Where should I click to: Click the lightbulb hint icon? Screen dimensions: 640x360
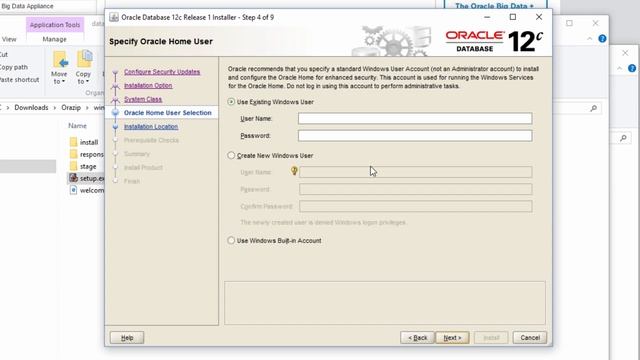pos(294,171)
